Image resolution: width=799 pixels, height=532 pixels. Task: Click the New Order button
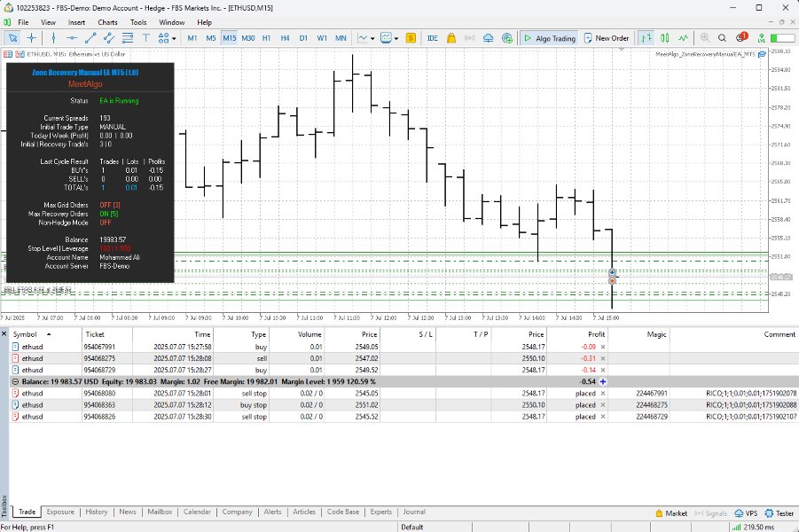coord(608,37)
